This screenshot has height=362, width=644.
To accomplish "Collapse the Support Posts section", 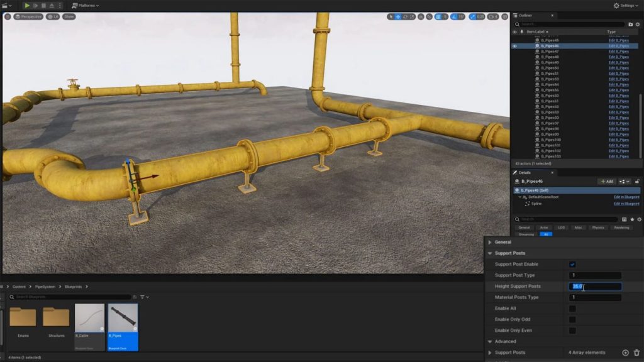I will tap(491, 253).
